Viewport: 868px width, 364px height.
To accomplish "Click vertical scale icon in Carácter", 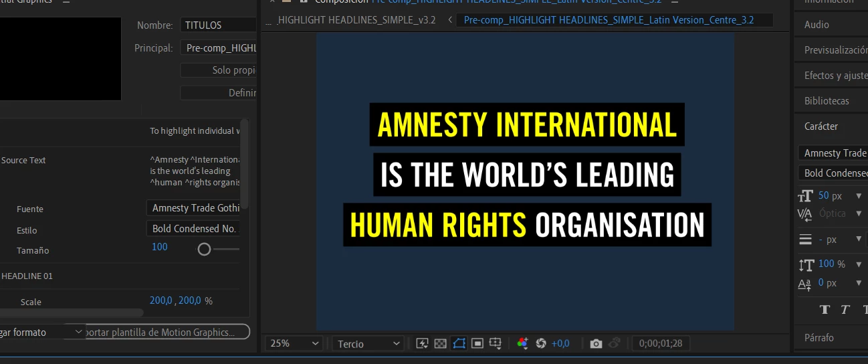I will coord(805,264).
